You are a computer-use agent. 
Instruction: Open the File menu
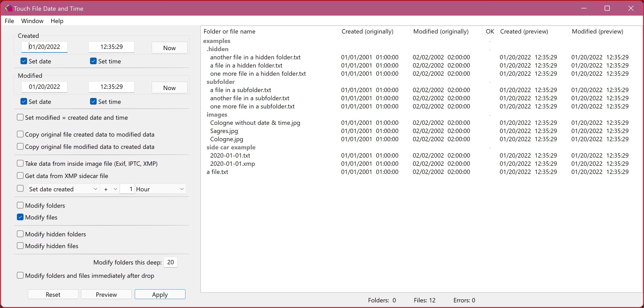[x=9, y=21]
